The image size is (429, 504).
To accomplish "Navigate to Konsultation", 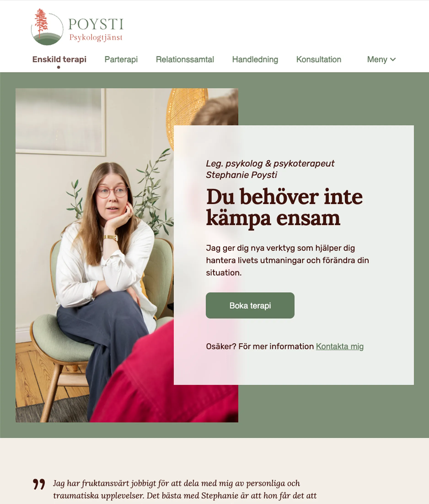I will pyautogui.click(x=319, y=59).
